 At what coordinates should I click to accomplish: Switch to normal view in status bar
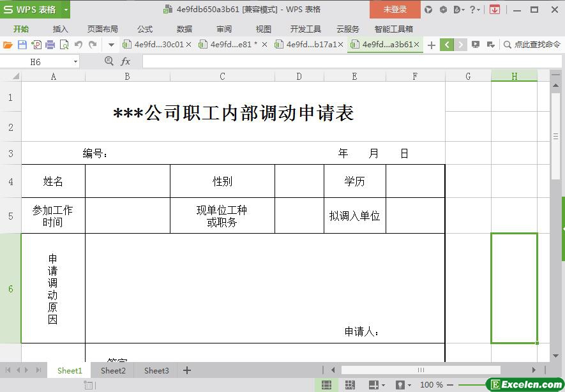[326, 385]
